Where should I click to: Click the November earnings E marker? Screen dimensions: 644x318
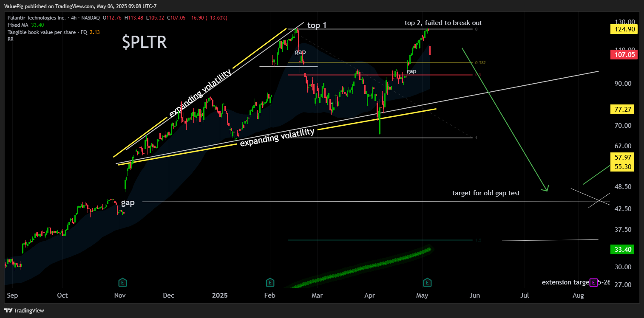pos(122,282)
